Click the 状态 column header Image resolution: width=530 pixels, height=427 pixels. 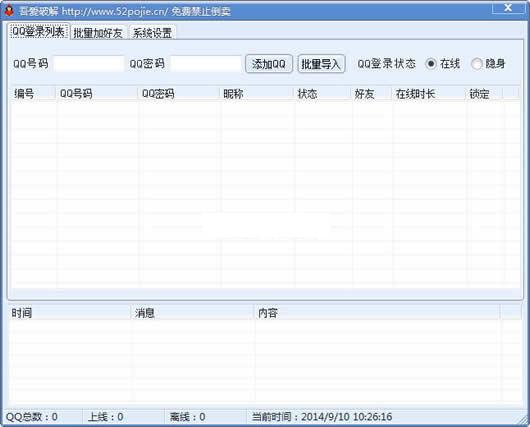tap(323, 94)
